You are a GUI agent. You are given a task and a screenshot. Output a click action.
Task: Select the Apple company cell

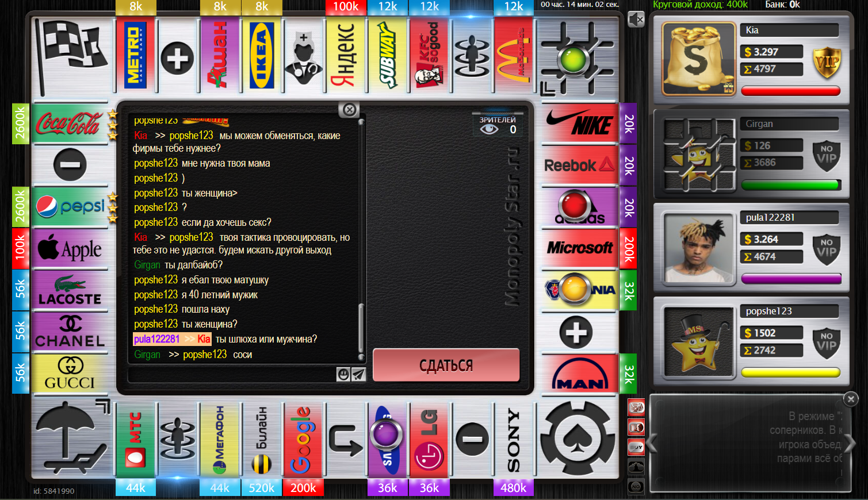[70, 248]
